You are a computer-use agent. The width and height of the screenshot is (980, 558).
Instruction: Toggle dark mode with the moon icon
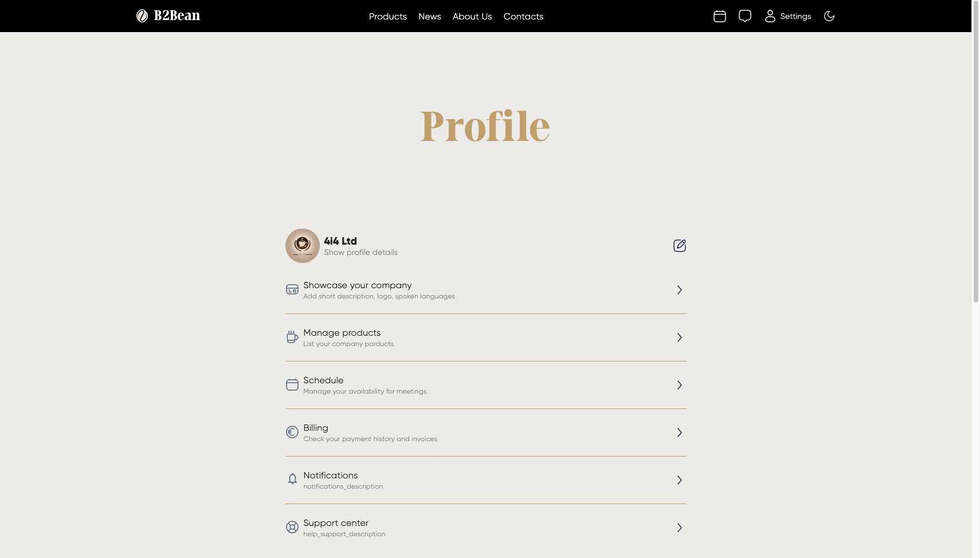pos(829,16)
